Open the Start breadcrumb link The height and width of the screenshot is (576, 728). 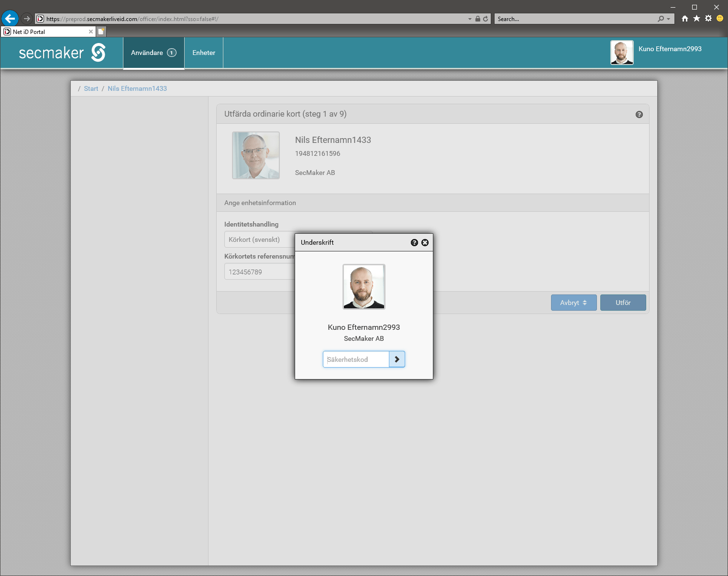pyautogui.click(x=91, y=89)
